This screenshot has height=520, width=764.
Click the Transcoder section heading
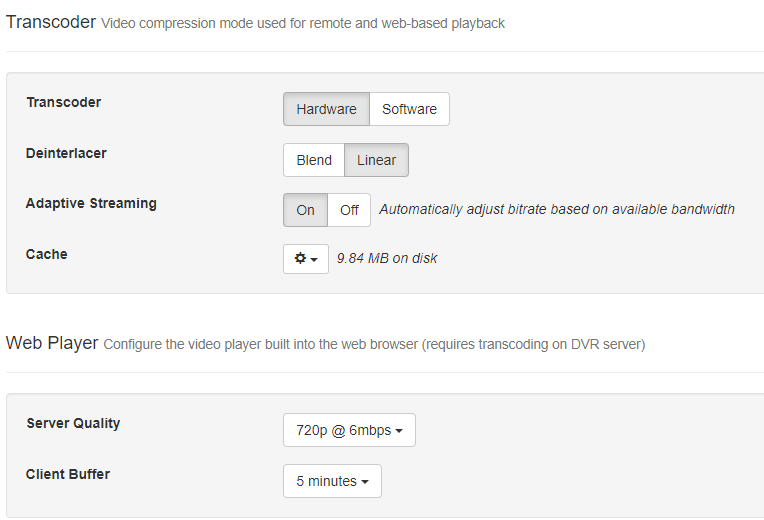click(x=51, y=22)
